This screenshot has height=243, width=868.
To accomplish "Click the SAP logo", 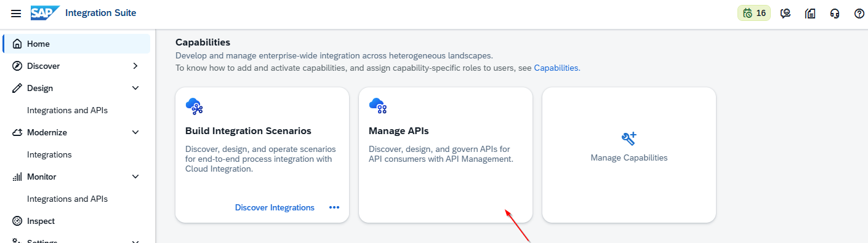I will [x=46, y=13].
